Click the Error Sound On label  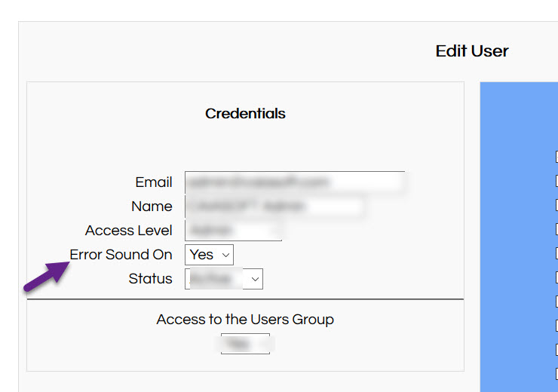point(121,255)
